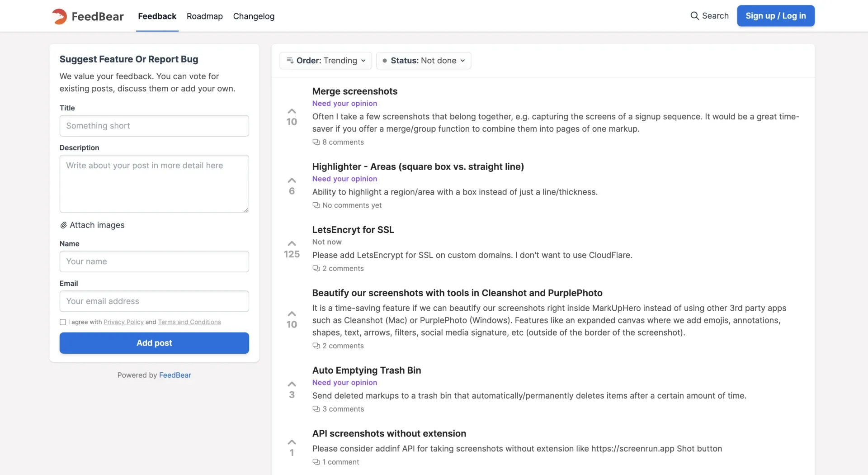Upvote the Auto Emptying Trash Bin post
Viewport: 868px width, 475px height.
coord(292,384)
